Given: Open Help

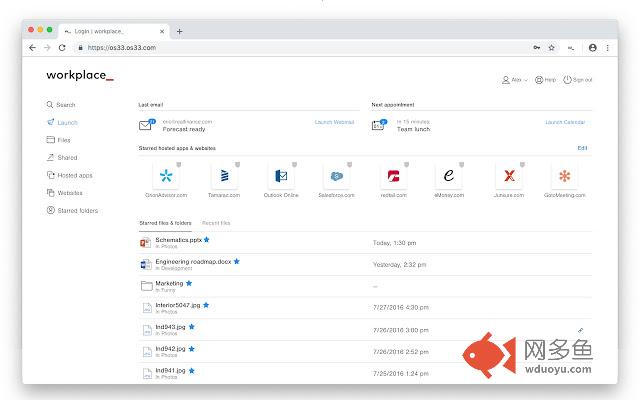Looking at the screenshot, I should click(545, 80).
